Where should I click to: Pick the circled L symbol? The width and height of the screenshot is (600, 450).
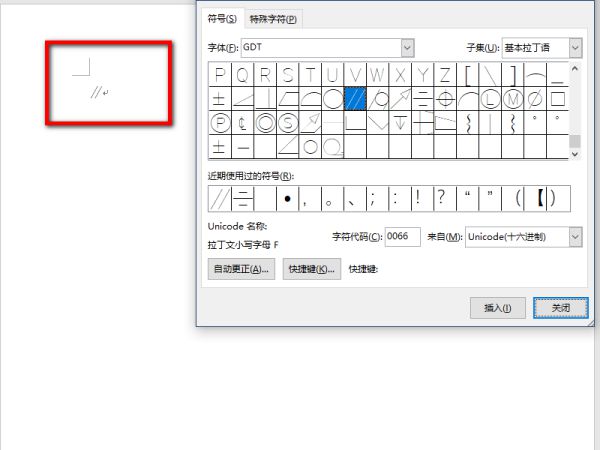coord(491,99)
